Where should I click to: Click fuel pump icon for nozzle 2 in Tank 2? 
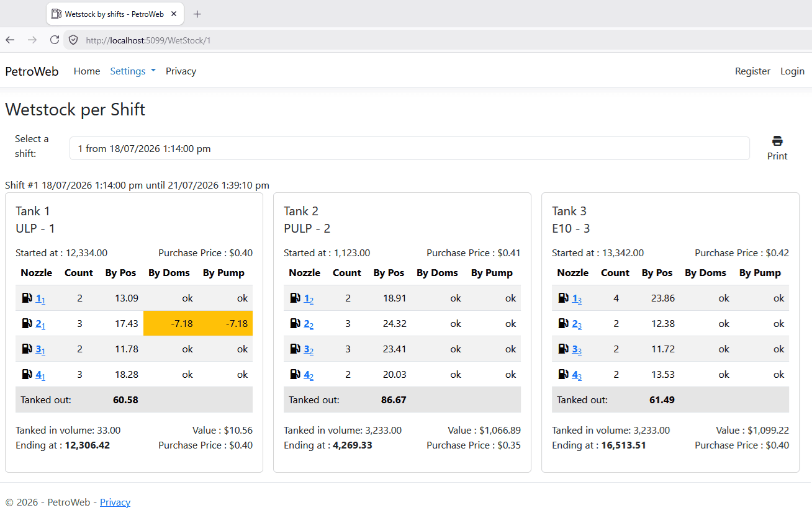[x=295, y=323]
